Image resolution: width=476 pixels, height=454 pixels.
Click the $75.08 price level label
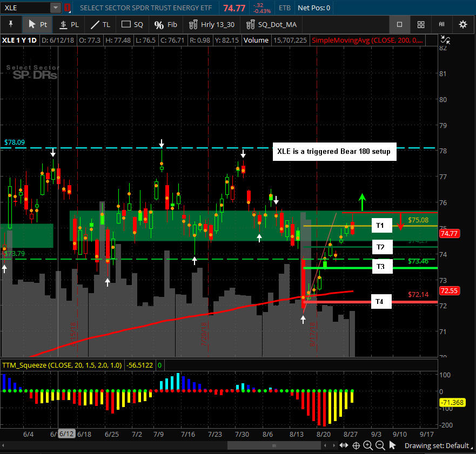418,220
